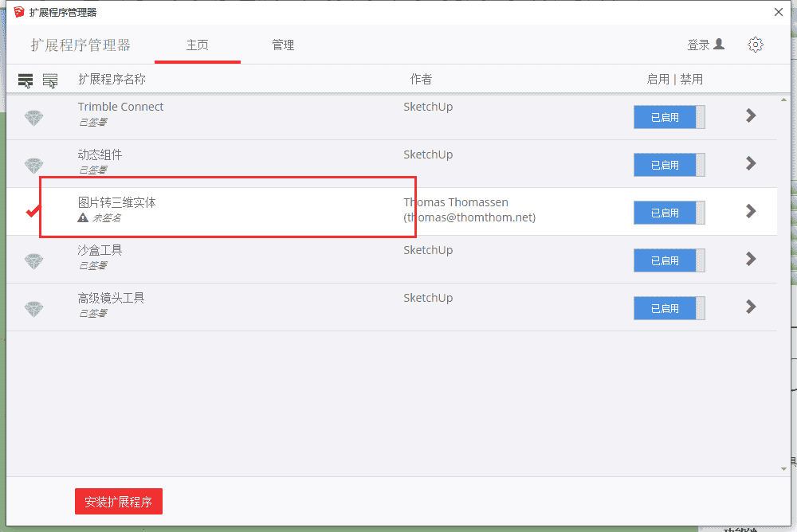Toggle the 已启用 switch for 高级镜头工具

669,308
